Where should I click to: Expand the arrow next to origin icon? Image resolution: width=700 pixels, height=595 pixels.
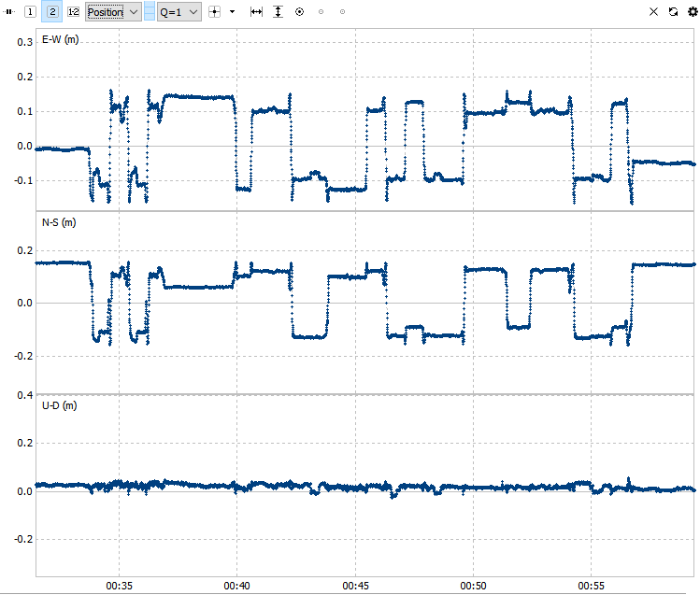pos(232,12)
